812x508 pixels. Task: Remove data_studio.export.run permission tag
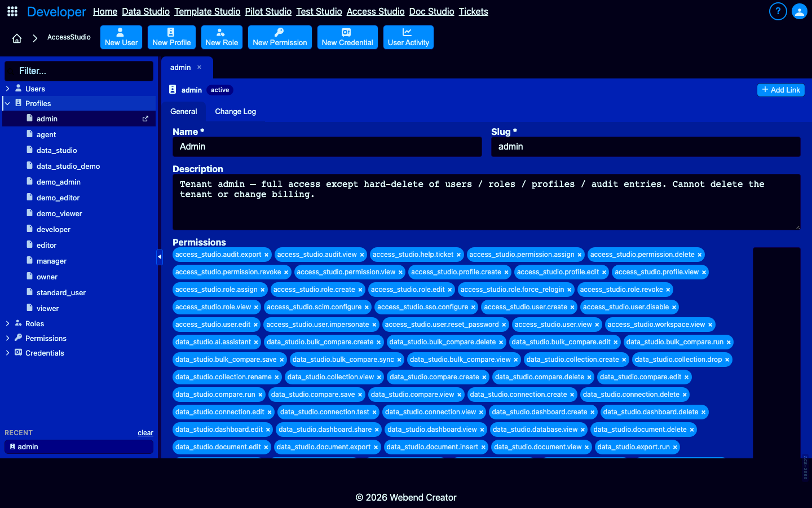675,448
